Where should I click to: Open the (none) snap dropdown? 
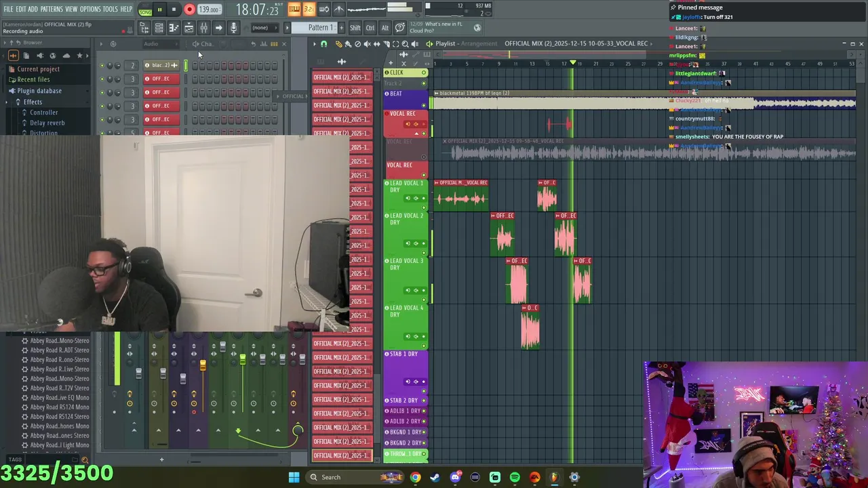265,28
